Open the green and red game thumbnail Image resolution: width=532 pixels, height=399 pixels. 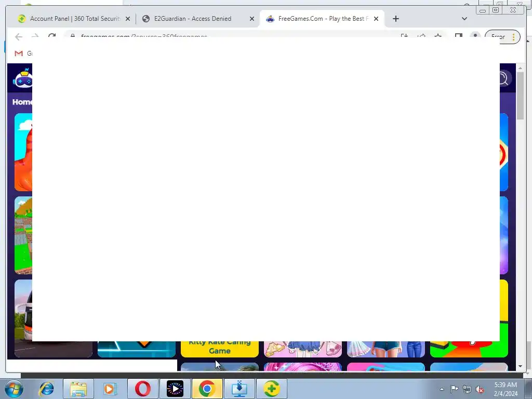469,349
